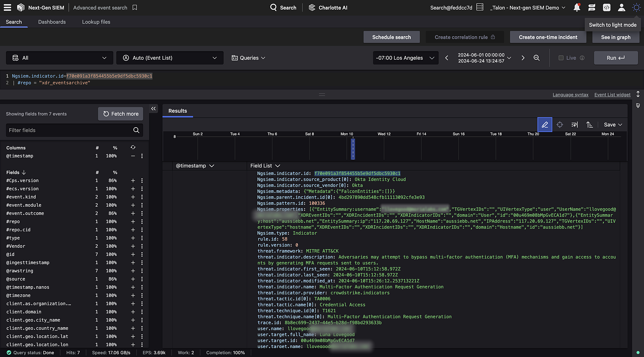644x357 pixels.
Task: Select the crosshair targeting tool in results toolbar
Action: pyautogui.click(x=559, y=125)
